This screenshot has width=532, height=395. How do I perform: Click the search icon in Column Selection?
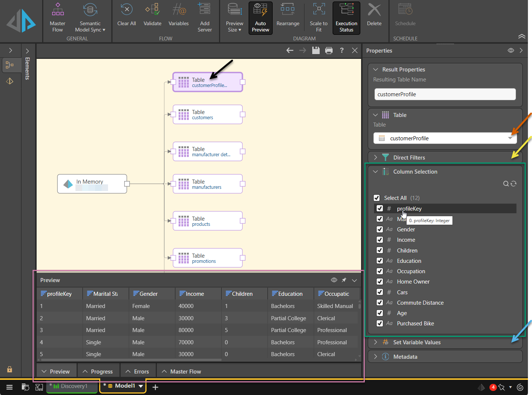pos(506,184)
